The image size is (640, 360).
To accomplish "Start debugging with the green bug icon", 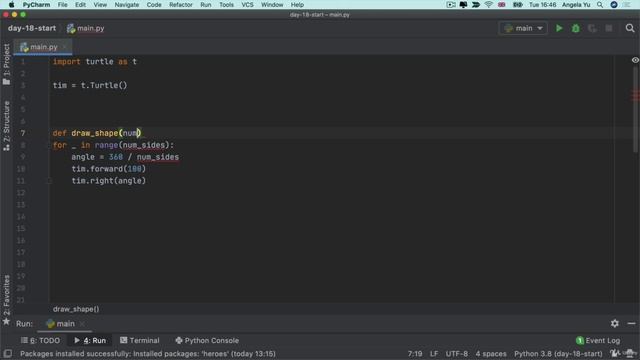I will coord(576,28).
